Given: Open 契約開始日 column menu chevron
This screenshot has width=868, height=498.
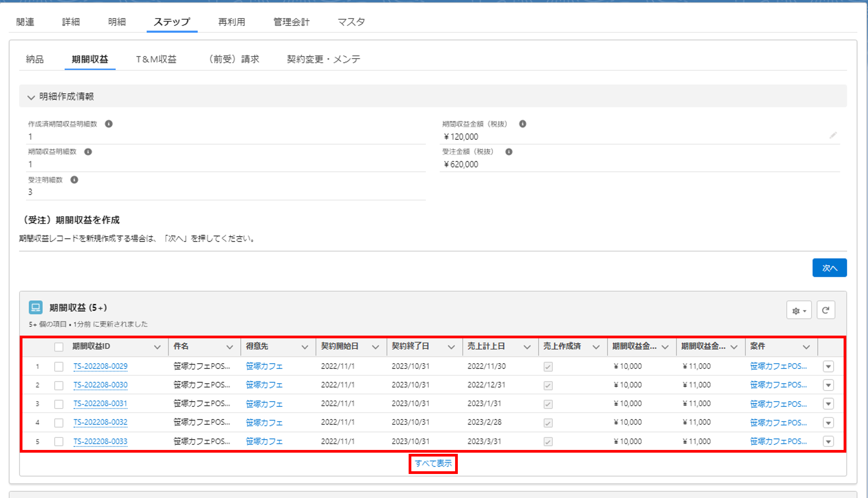Looking at the screenshot, I should (375, 347).
